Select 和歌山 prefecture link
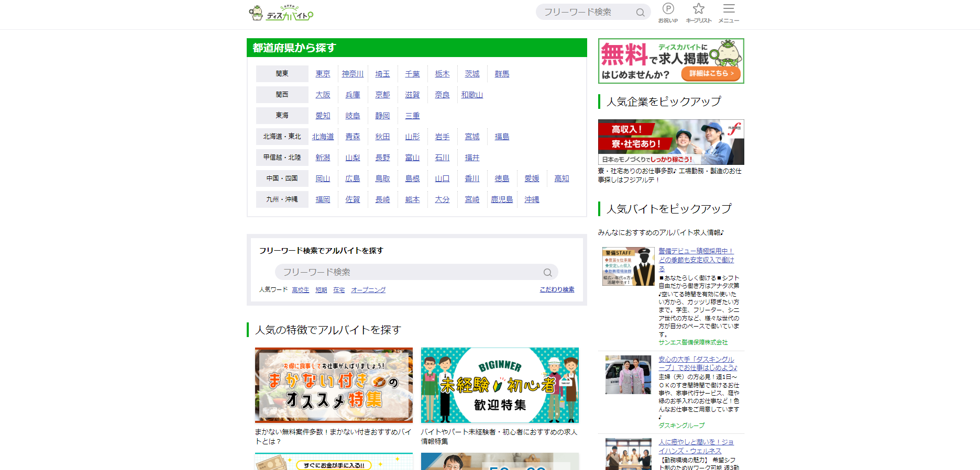980x470 pixels. click(x=472, y=95)
